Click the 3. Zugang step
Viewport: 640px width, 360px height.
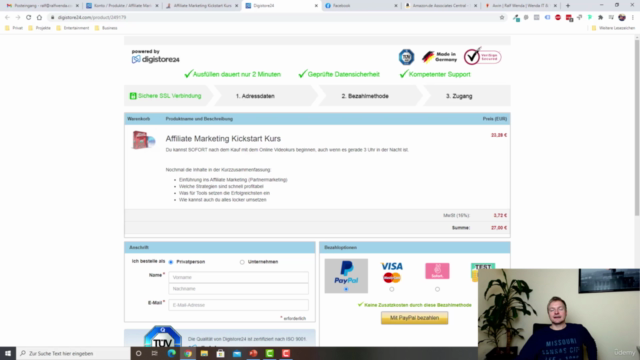(x=459, y=96)
